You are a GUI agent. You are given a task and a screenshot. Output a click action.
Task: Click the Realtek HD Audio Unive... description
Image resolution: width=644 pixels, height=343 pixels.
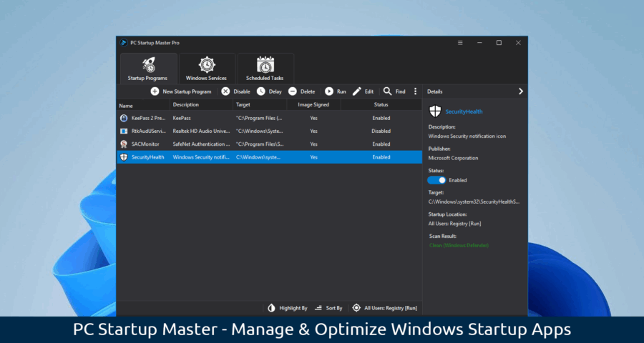coord(201,131)
